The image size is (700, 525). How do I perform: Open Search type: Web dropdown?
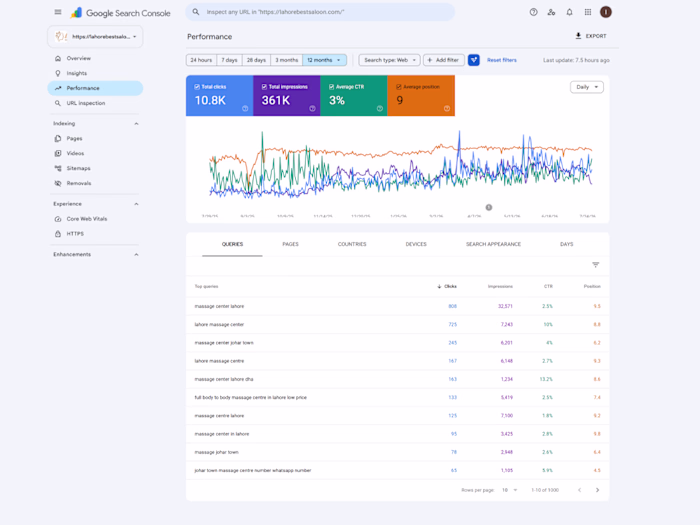(389, 60)
